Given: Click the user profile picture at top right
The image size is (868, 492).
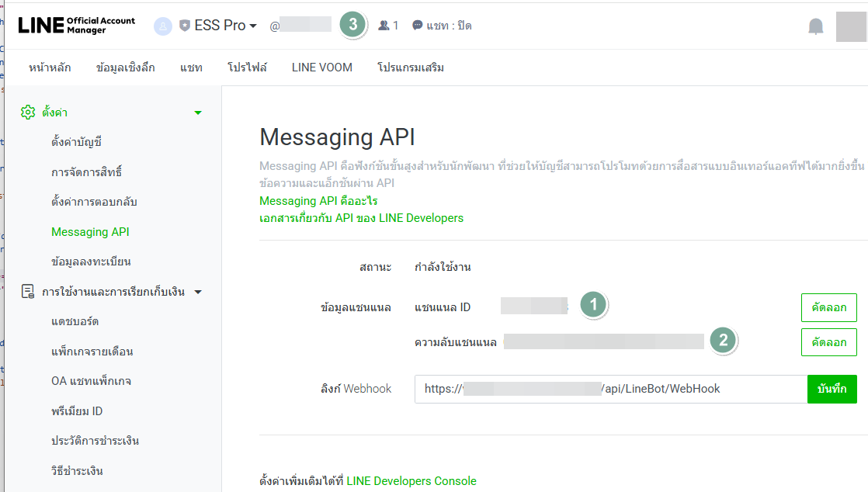Looking at the screenshot, I should 851,26.
